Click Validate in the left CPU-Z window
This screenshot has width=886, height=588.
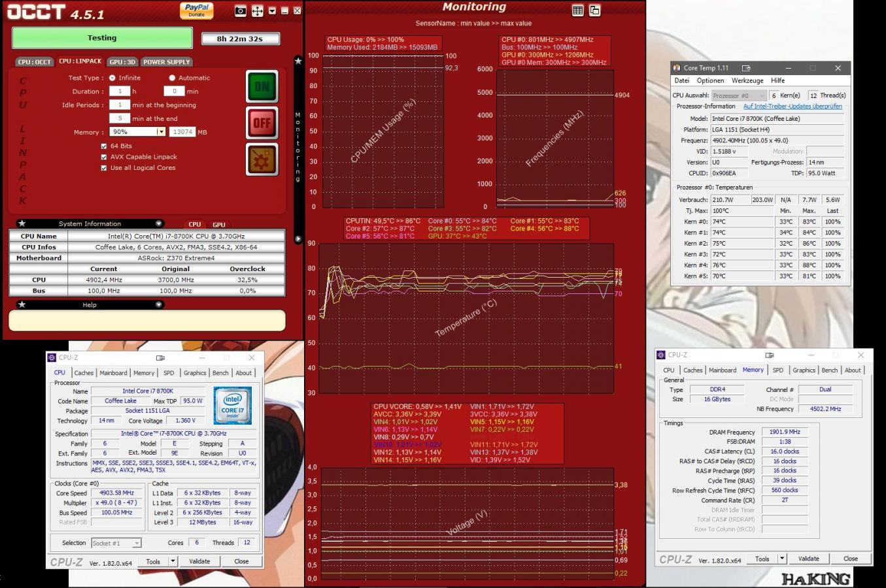[x=199, y=561]
